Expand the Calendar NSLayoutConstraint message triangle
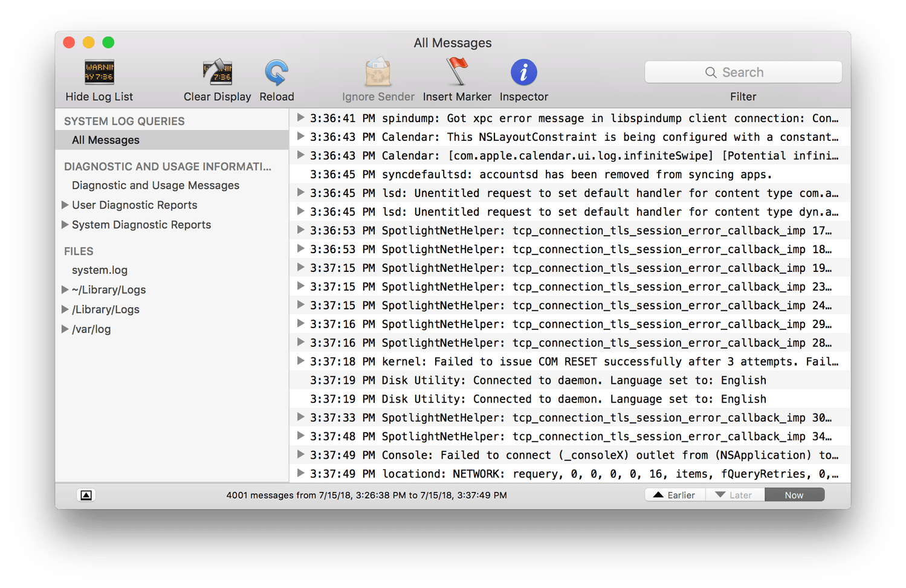The image size is (906, 588). (x=300, y=137)
